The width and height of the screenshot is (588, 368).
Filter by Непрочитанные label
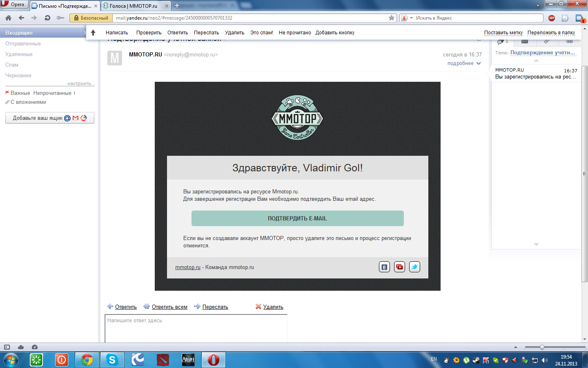pos(52,93)
